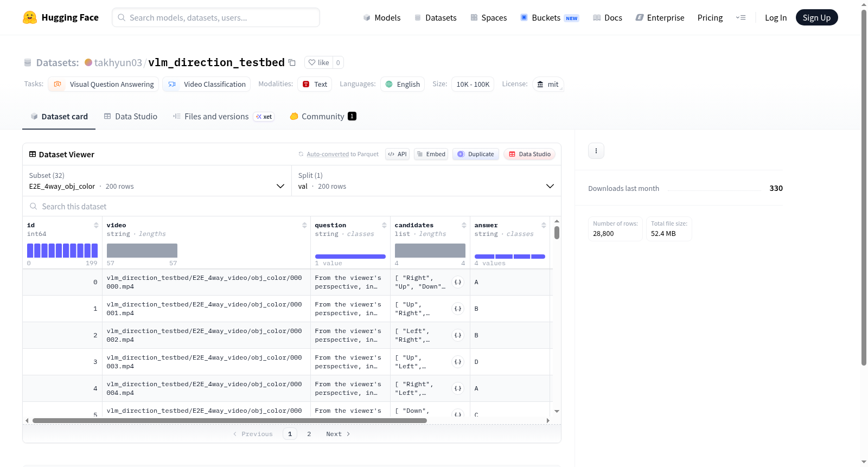Viewport: 868px width, 467px height.
Task: Sort by the question column
Action: [384, 225]
